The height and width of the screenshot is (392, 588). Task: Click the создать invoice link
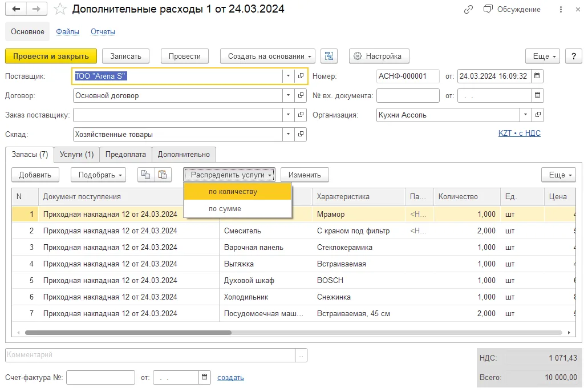pyautogui.click(x=230, y=377)
